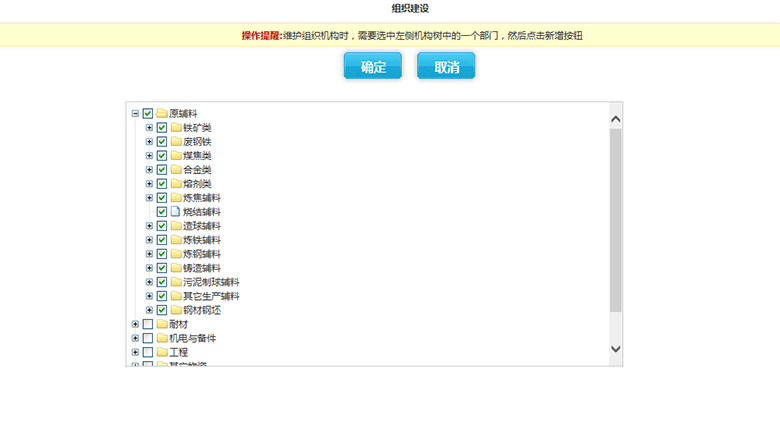Viewport: 780px width, 433px height.
Task: Collapse the 原辅料 tree node
Action: pyautogui.click(x=135, y=114)
